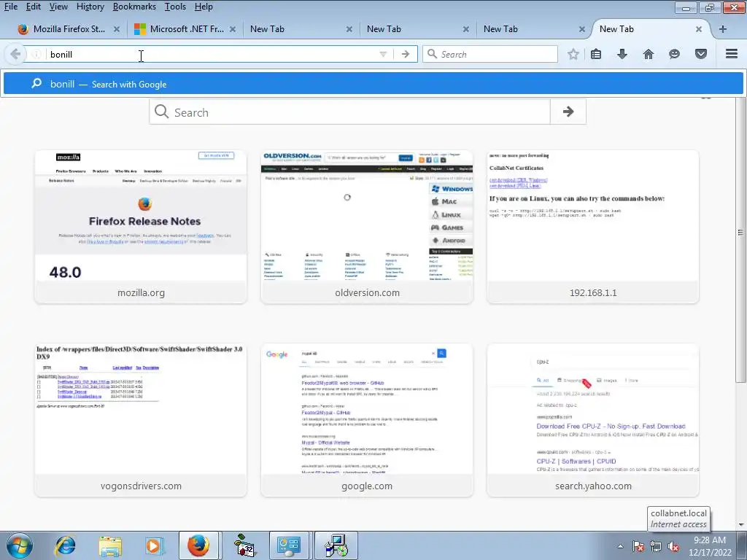Close the active New Tab
The height and width of the screenshot is (560, 747).
coord(698,29)
